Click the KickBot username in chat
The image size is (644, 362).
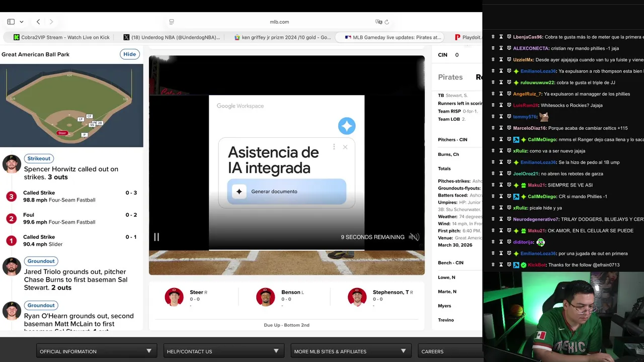[537, 265]
